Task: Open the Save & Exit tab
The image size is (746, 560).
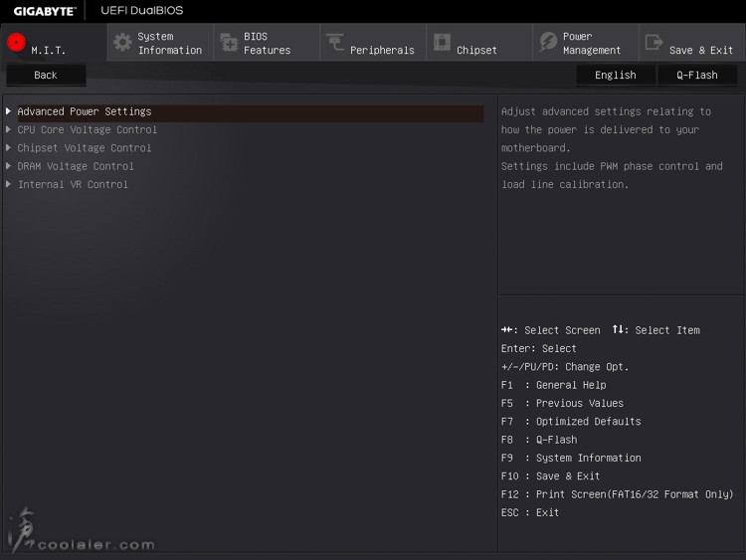Action: pos(692,43)
